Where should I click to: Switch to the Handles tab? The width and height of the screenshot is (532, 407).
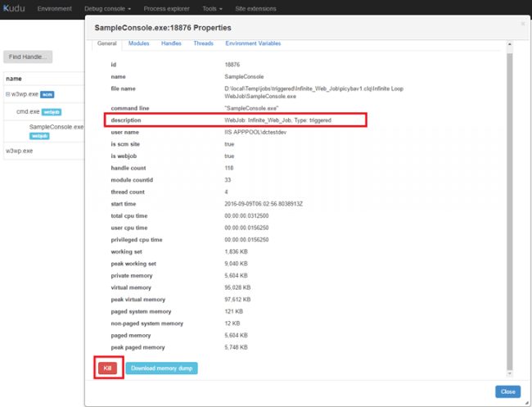[x=171, y=43]
